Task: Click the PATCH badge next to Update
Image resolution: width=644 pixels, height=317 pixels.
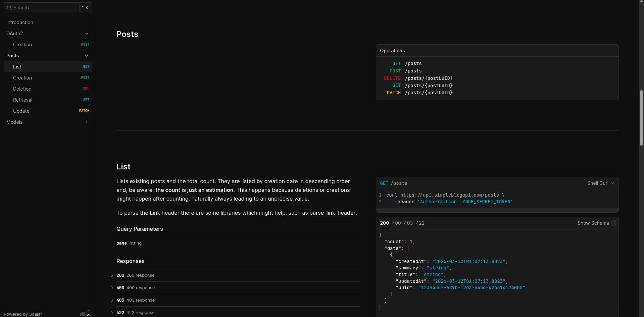Action: [84, 111]
